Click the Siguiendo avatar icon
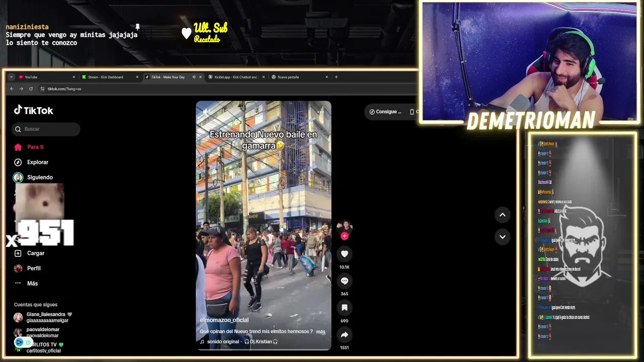The width and height of the screenshot is (644, 362). [x=18, y=177]
